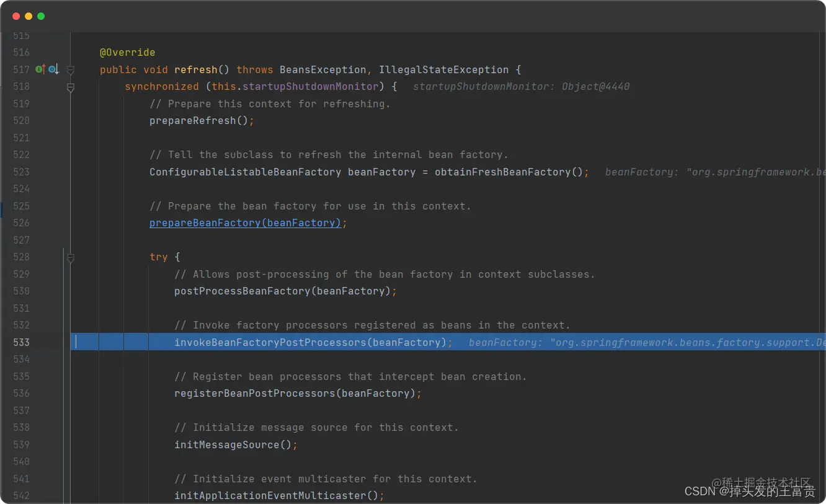826x504 pixels.
Task: Click the comment 'Register bean processors that intercept bean creation.'
Action: [x=350, y=377]
